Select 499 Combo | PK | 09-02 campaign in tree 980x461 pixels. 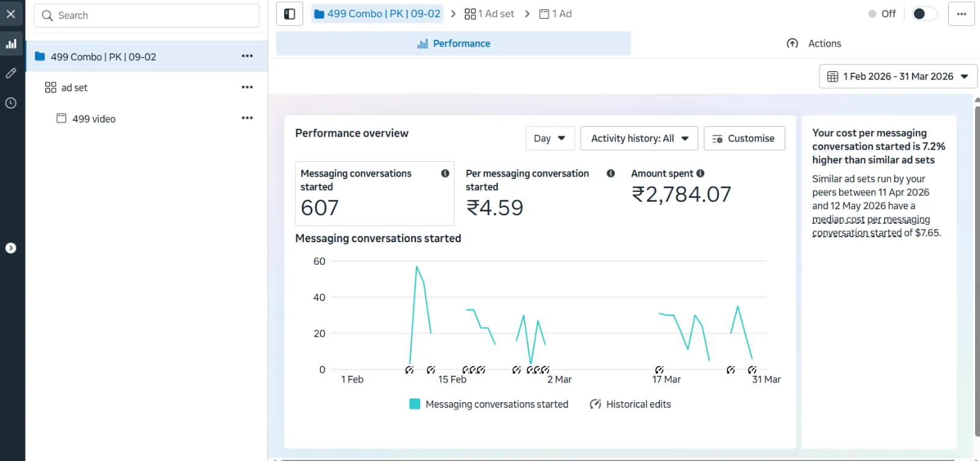click(x=146, y=56)
